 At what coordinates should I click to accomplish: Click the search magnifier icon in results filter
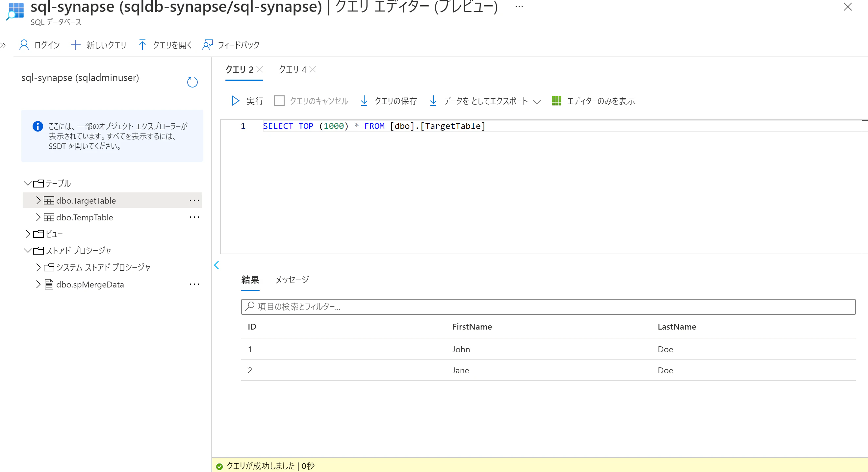pos(250,306)
